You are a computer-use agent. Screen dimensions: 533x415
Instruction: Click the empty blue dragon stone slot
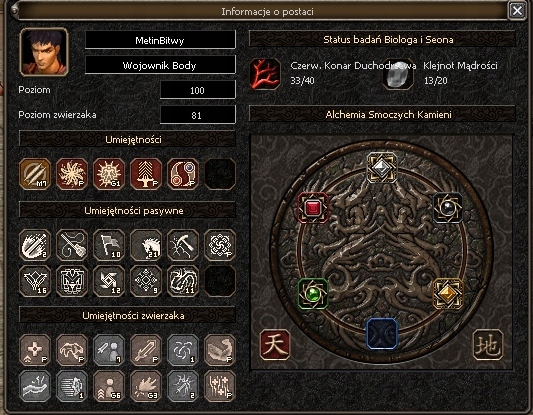[x=382, y=334]
